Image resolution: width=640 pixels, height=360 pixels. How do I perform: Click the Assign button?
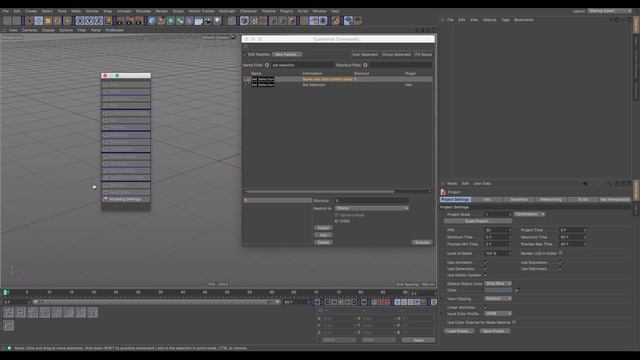tap(323, 228)
